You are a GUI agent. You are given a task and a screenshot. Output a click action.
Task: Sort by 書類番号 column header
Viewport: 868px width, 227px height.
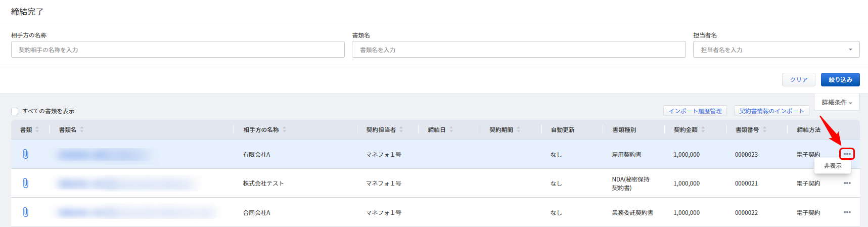[747, 130]
